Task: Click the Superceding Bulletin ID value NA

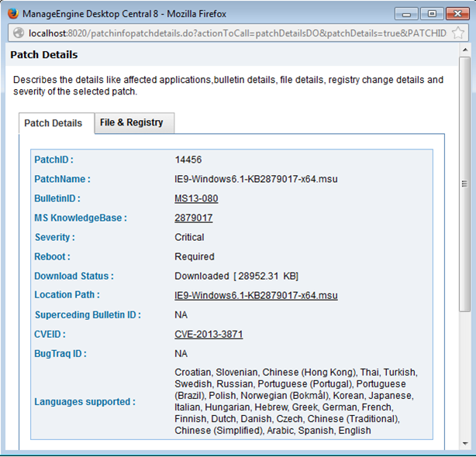Action: pos(181,314)
